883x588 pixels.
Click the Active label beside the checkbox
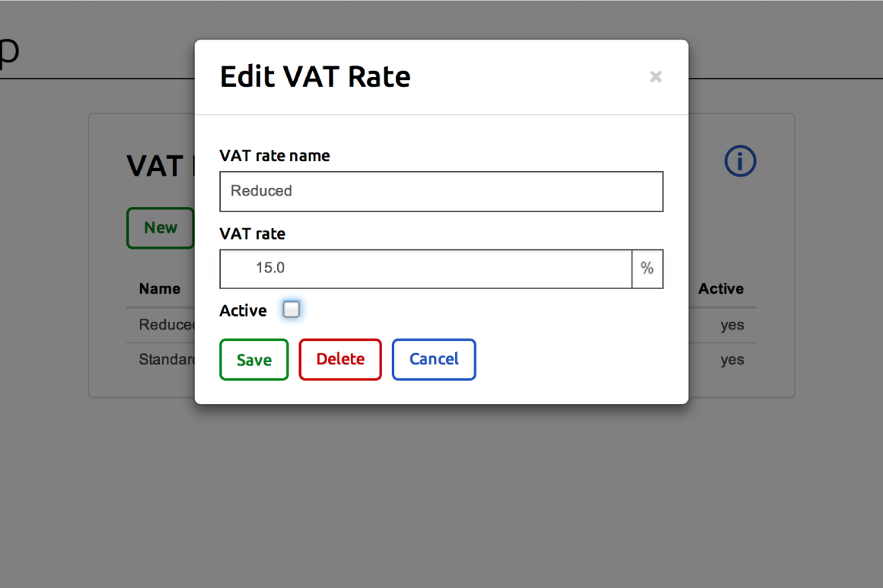tap(243, 310)
